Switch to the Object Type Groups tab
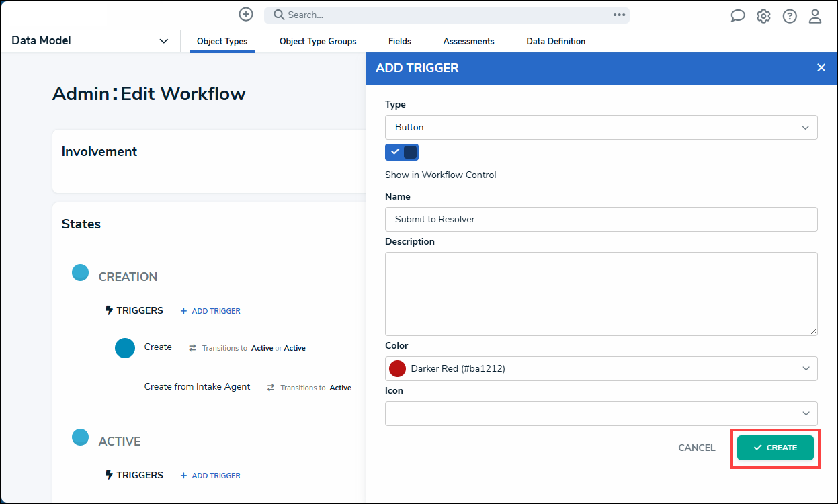 (x=318, y=41)
